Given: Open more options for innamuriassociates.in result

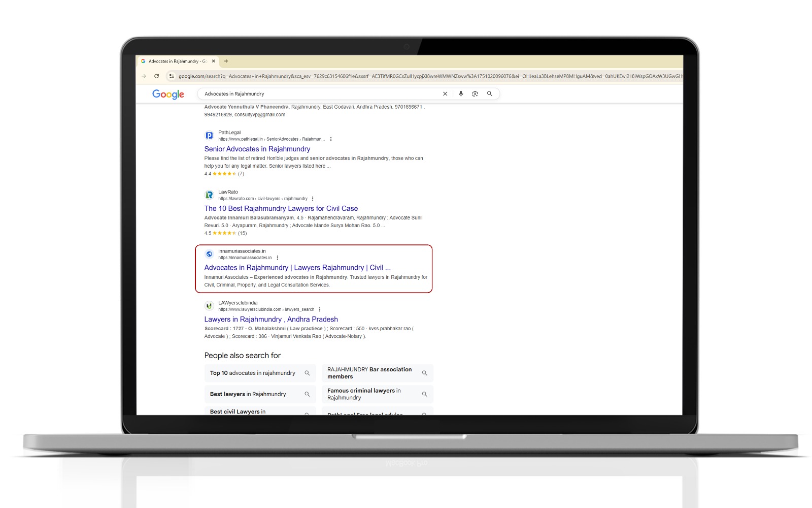Looking at the screenshot, I should (278, 258).
